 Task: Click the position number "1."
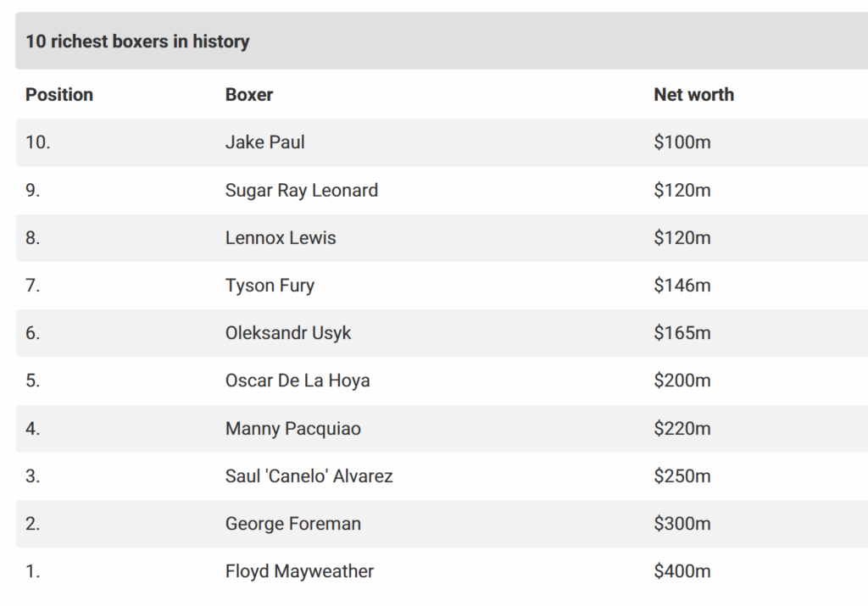coord(33,571)
